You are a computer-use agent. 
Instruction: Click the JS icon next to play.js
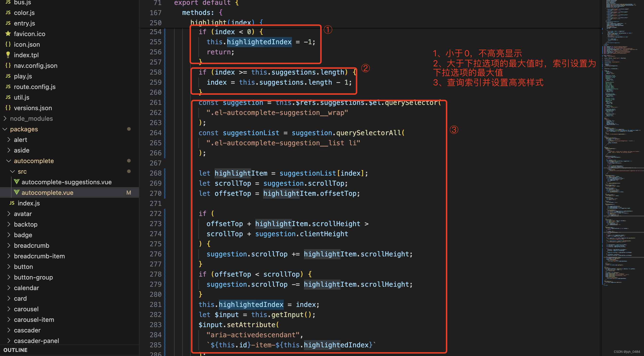8,76
